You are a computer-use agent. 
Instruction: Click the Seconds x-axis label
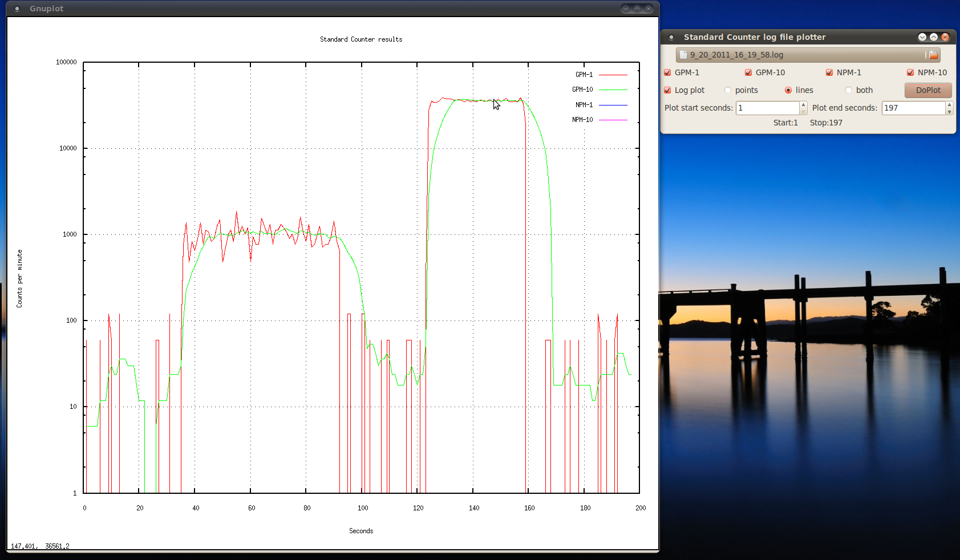pos(361,531)
